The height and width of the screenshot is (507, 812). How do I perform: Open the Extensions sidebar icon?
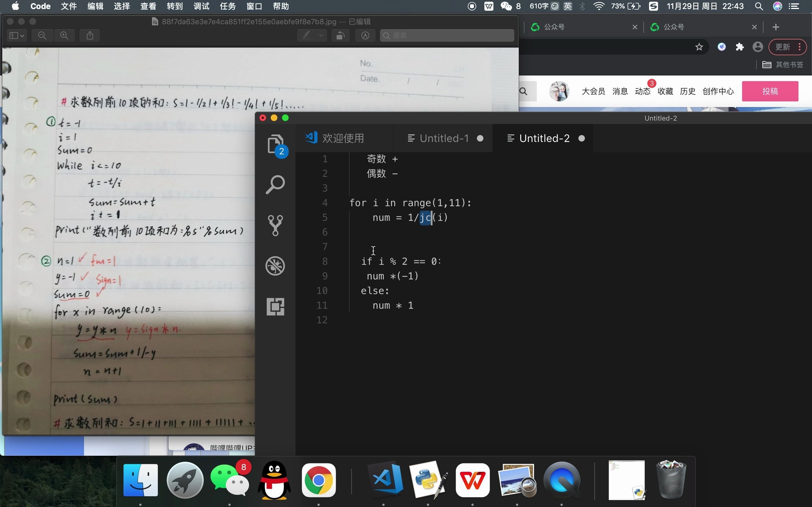coord(275,306)
